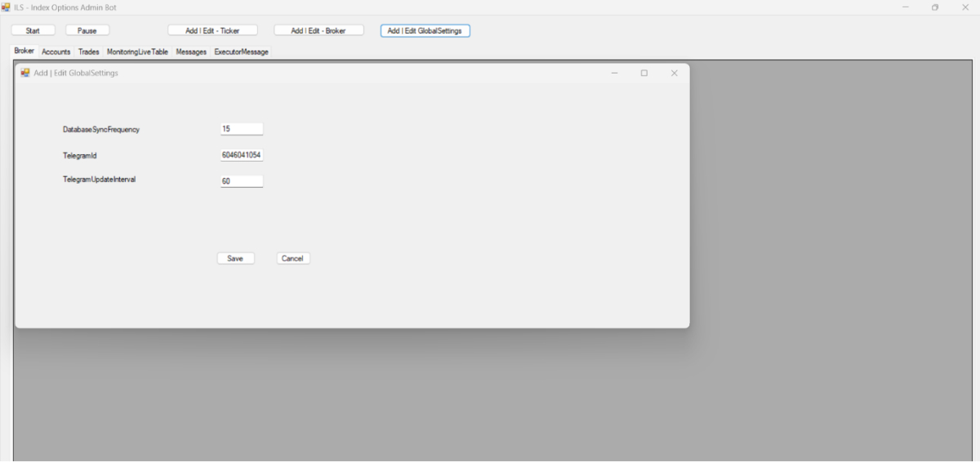Click the TelegramId label text

[x=80, y=155]
